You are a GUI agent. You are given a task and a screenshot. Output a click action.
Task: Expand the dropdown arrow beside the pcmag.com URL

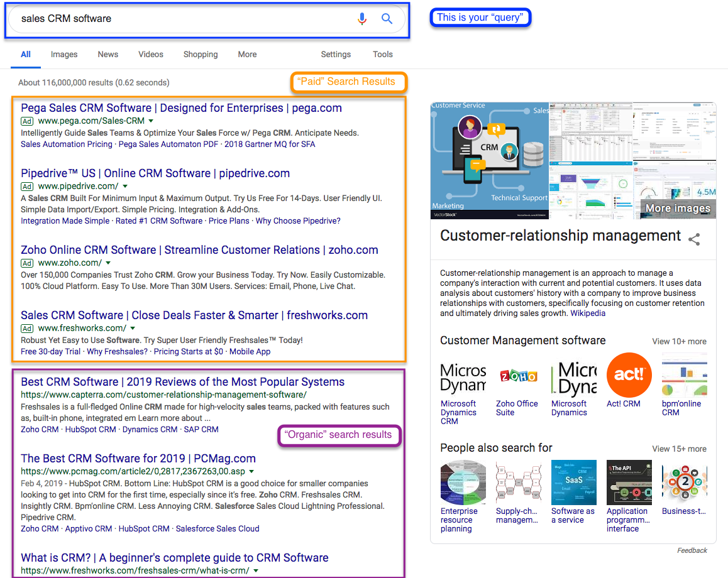pos(251,472)
